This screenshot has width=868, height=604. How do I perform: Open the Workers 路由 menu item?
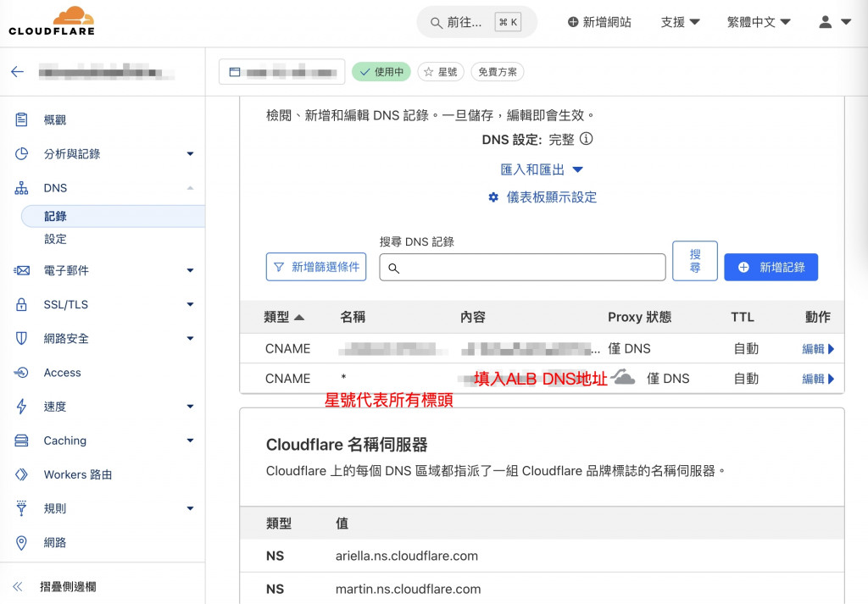77,474
